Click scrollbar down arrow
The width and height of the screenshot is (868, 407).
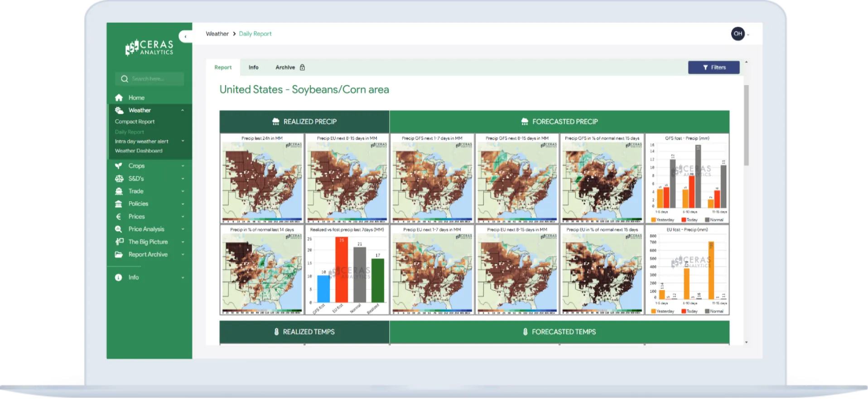[746, 343]
